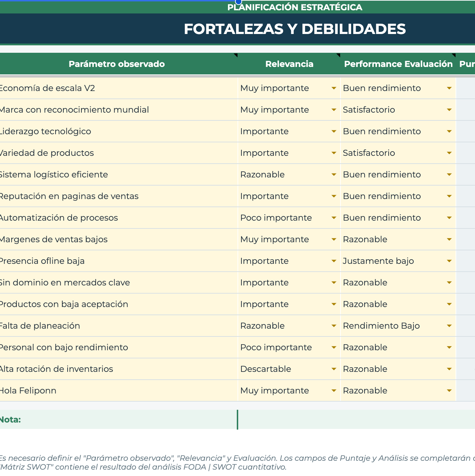Click the italic instructions text below Nota
Viewport: 475px width, 476px height.
tap(237, 463)
